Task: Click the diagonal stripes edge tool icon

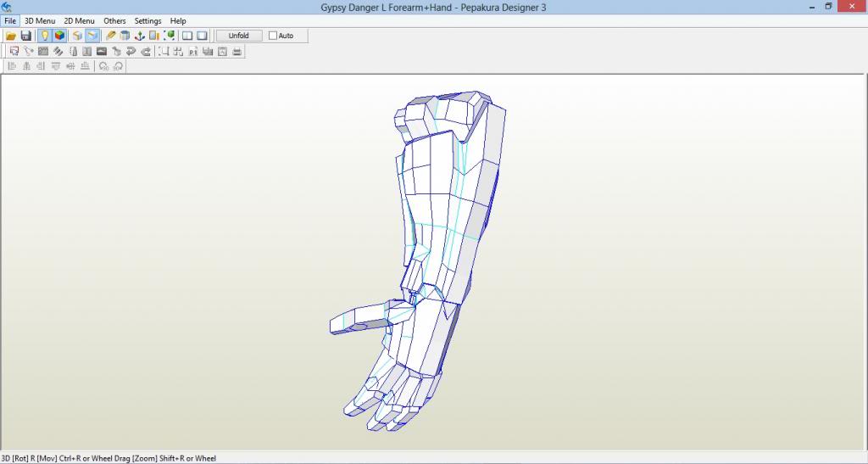Action: 58,52
